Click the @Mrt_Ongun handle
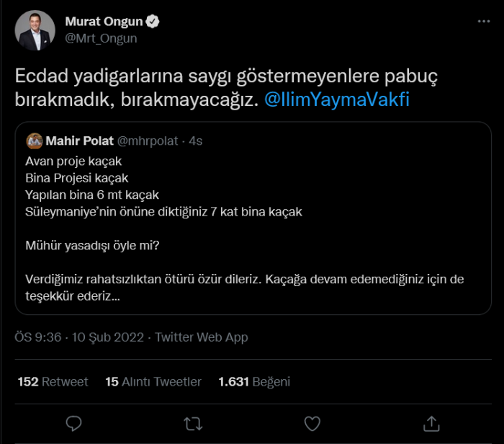The width and height of the screenshot is (504, 444). (x=100, y=38)
